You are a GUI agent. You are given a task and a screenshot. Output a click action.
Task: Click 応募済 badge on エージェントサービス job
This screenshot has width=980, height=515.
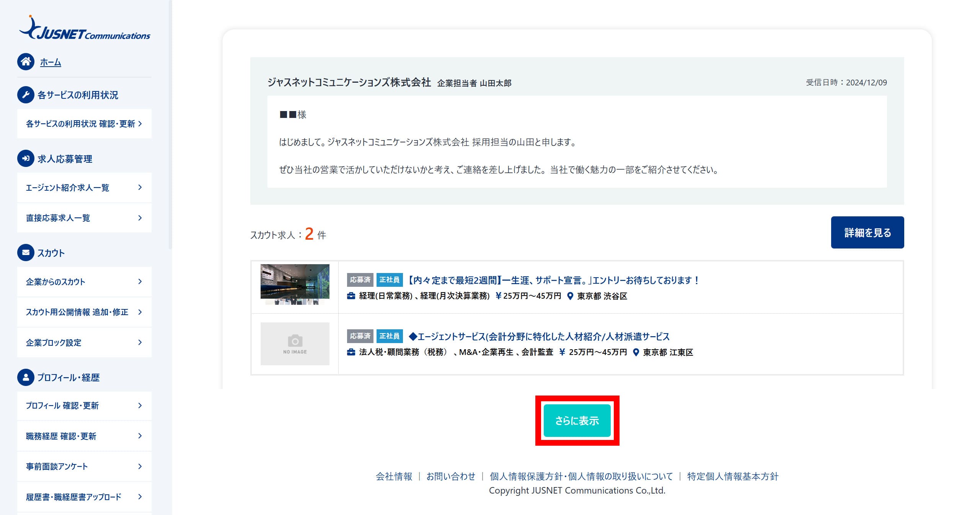click(x=360, y=336)
